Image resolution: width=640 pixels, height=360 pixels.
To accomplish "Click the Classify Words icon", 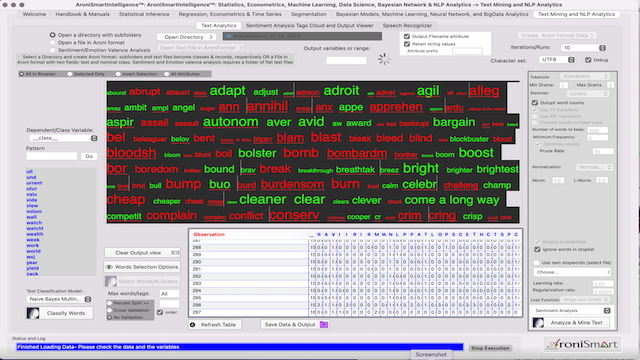I will 33,313.
